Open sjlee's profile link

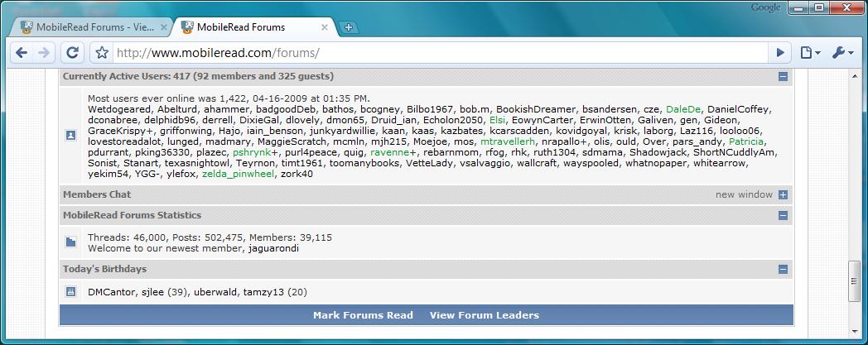tap(151, 292)
